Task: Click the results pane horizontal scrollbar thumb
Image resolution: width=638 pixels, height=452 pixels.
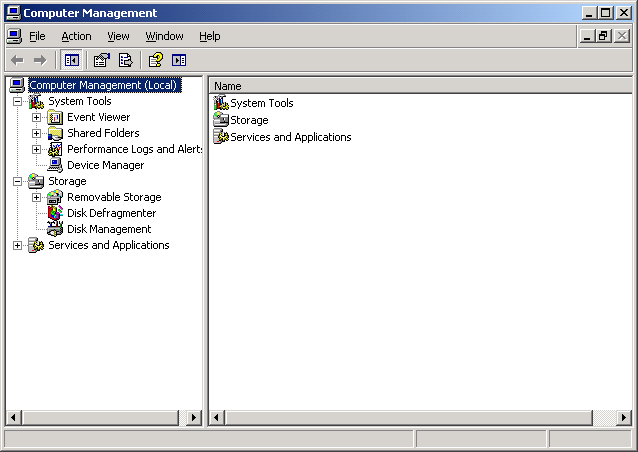Action: [x=409, y=417]
